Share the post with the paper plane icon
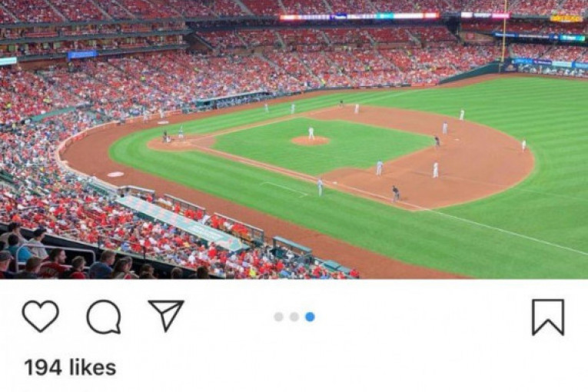The height and width of the screenshot is (392, 588). (x=166, y=315)
